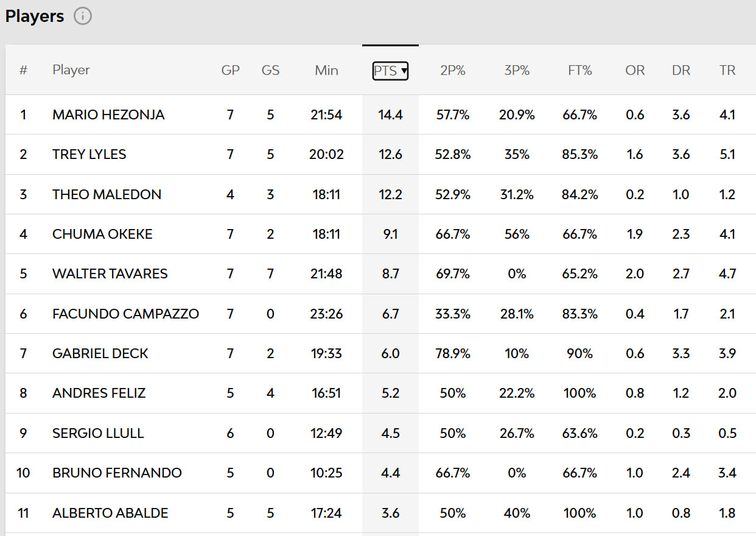View Sergio Llull's profile
756x536 pixels.
point(98,434)
